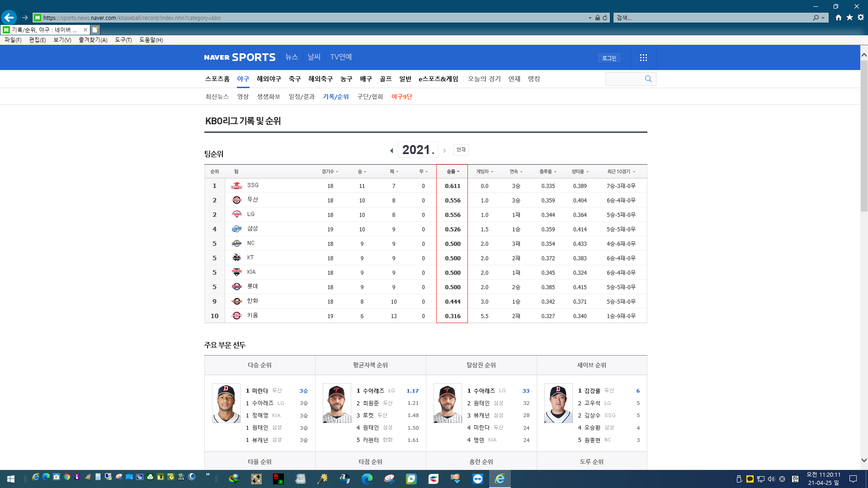Viewport: 868px width, 488px height.
Task: Click the browser search box 검색
Action: point(713,18)
